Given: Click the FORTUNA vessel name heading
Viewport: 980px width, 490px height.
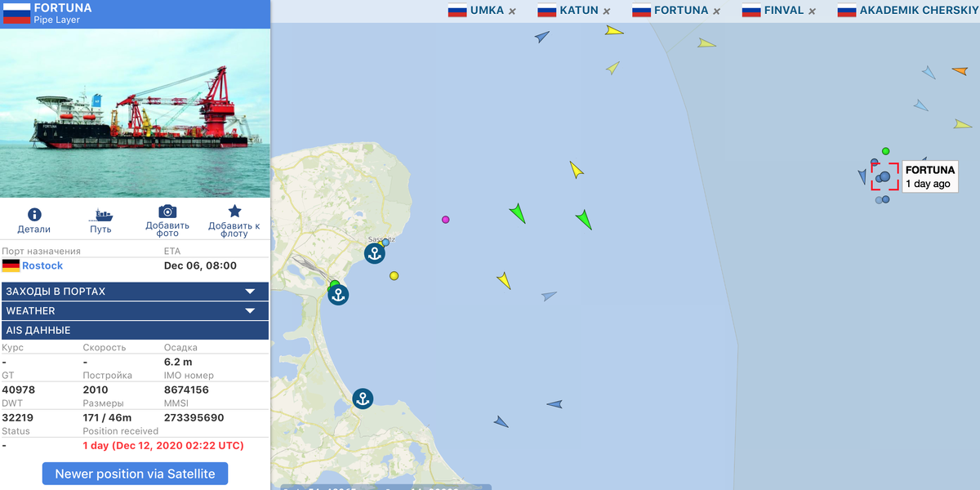Looking at the screenshot, I should pyautogui.click(x=63, y=8).
